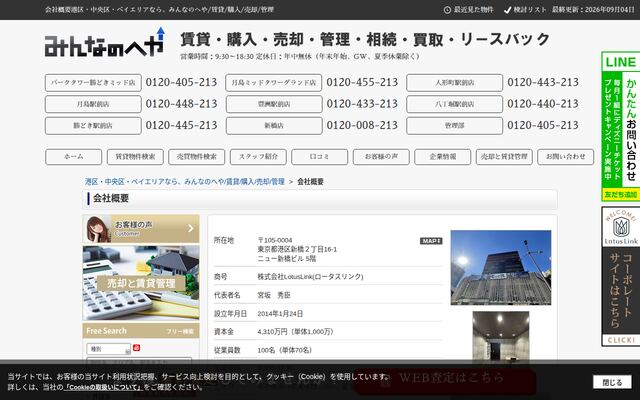Click phone number 0120-440-213
This screenshot has height=400, width=640.
coord(543,104)
